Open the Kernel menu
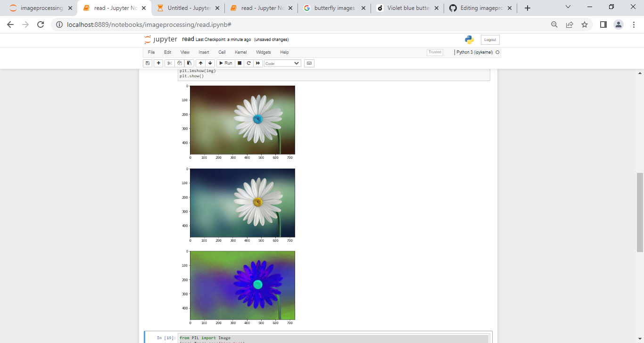Screen dimensions: 644x343 pos(240,52)
